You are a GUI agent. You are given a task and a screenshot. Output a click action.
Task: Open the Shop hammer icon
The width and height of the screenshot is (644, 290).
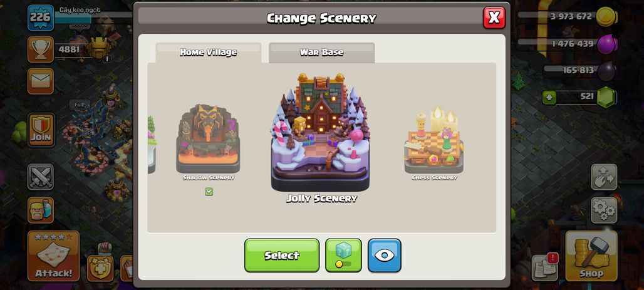(591, 256)
